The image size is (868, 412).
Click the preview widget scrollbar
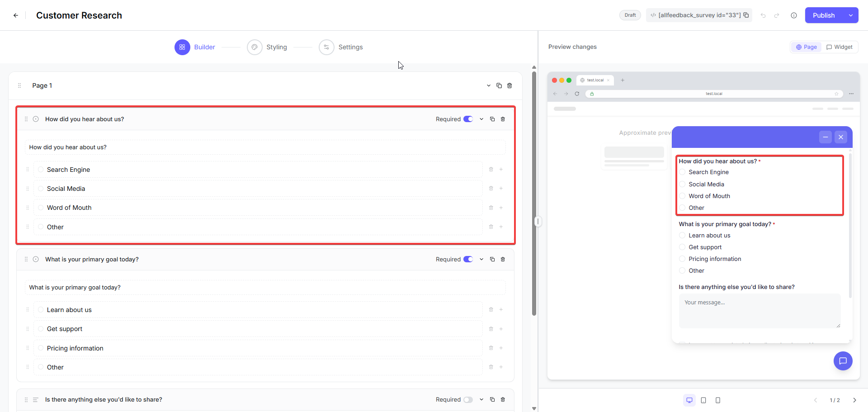coord(850,226)
